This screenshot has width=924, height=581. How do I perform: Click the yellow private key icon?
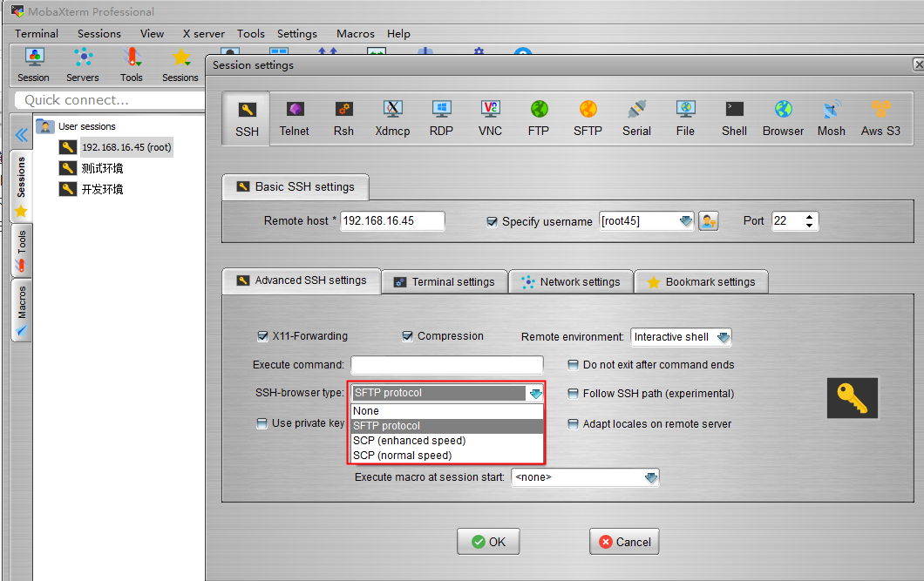tap(852, 397)
